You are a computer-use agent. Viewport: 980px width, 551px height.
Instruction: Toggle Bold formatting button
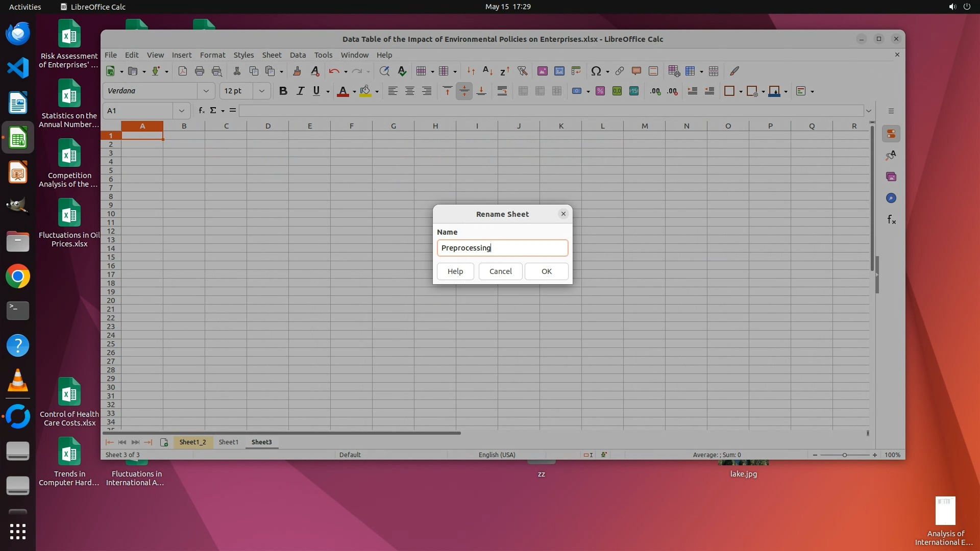pos(283,91)
